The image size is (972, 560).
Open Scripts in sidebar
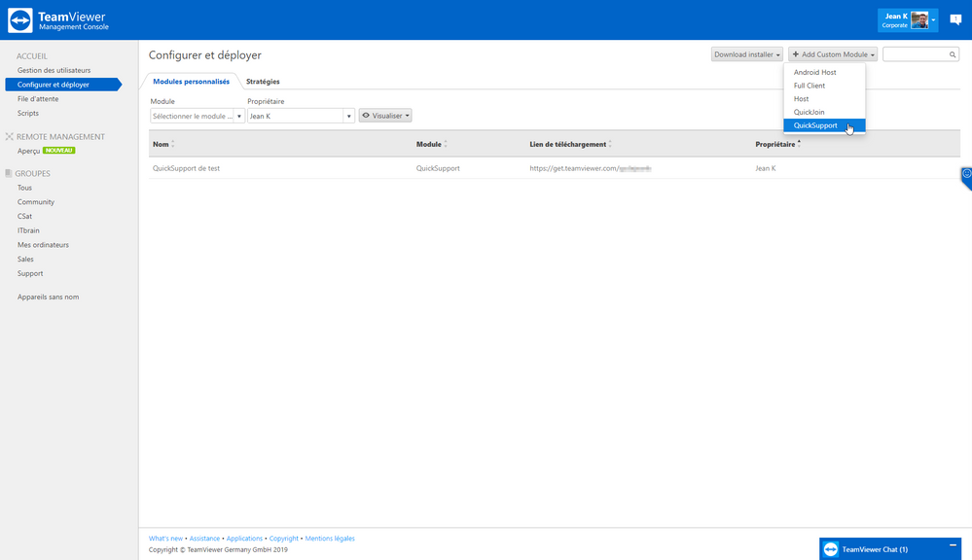point(28,114)
